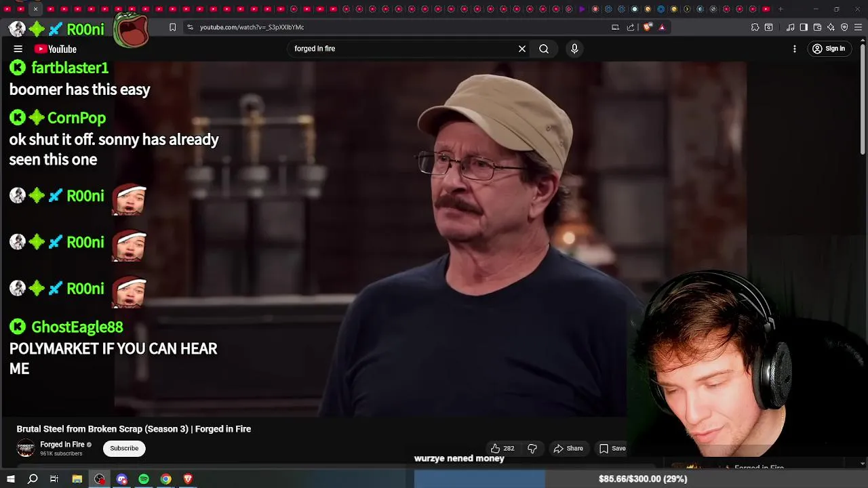Save the video to a playlist
The image size is (868, 488).
tap(612, 448)
